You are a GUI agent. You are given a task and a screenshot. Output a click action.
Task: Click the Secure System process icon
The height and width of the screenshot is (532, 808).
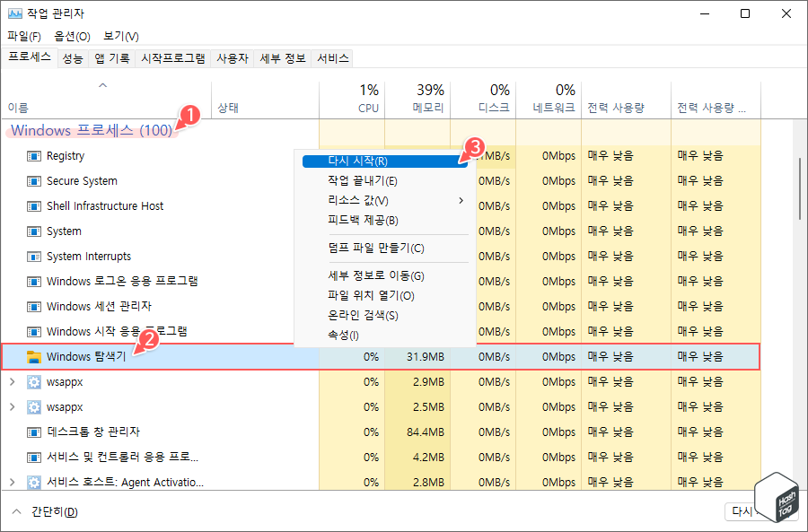pos(33,181)
